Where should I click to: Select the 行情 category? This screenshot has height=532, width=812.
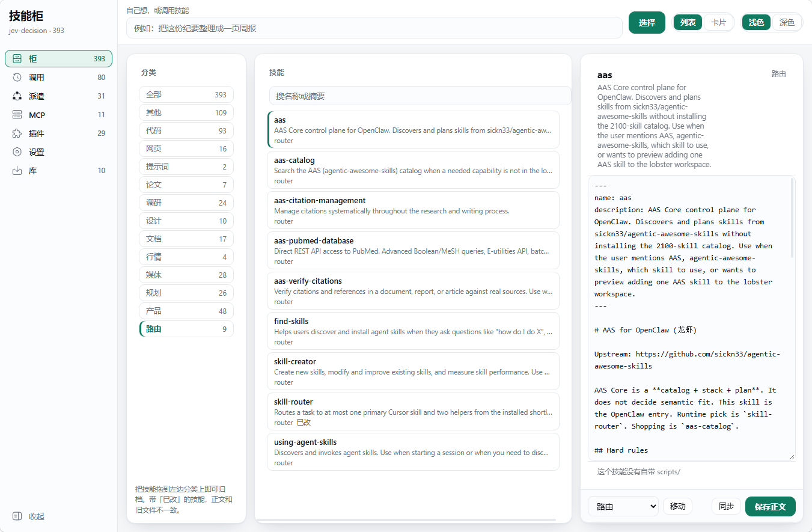[x=186, y=257]
